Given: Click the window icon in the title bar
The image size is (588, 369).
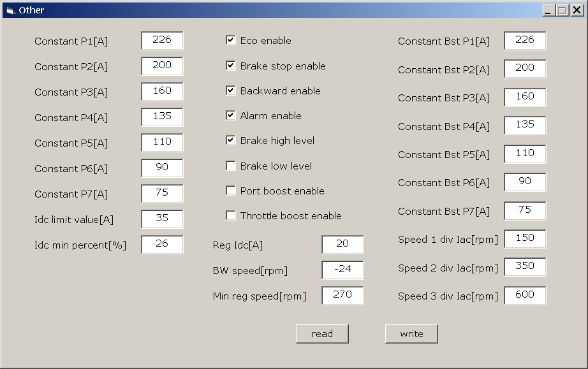Looking at the screenshot, I should 10,10.
